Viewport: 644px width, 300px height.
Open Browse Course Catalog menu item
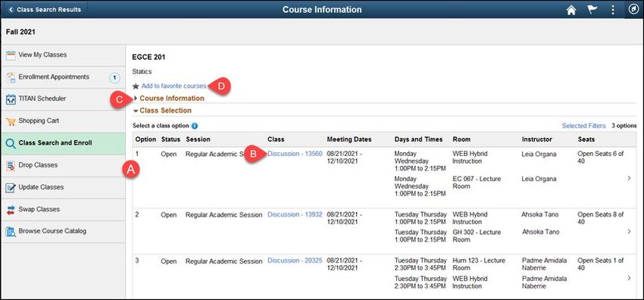63,232
